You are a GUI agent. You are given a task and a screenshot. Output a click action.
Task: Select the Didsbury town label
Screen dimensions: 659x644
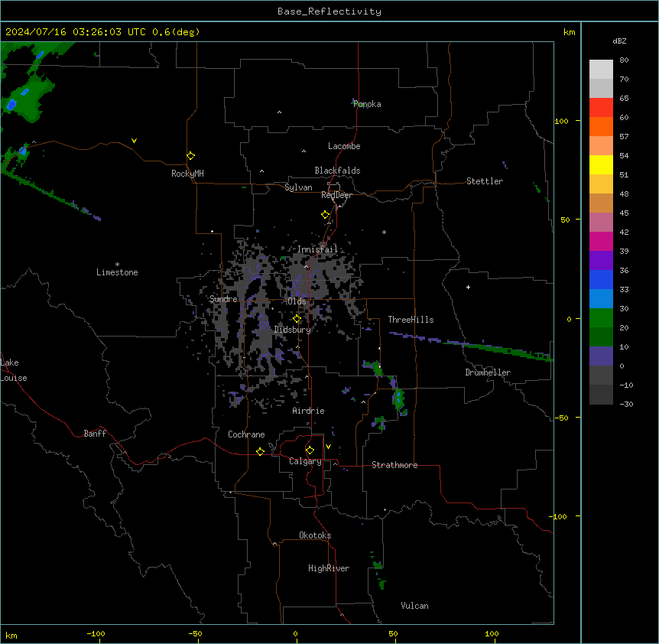293,330
